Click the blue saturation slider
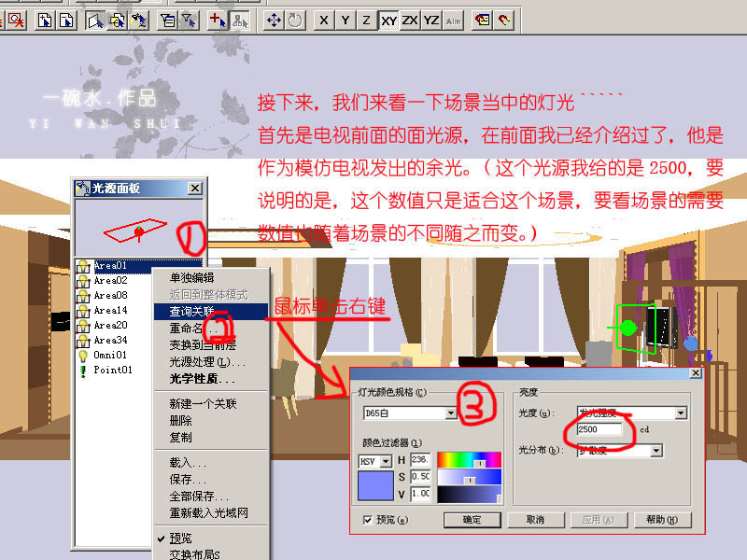The image size is (747, 560). click(x=470, y=477)
